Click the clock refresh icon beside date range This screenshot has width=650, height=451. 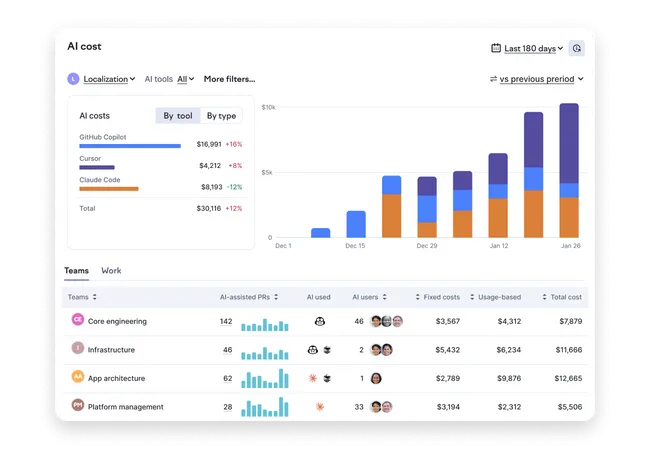[576, 48]
